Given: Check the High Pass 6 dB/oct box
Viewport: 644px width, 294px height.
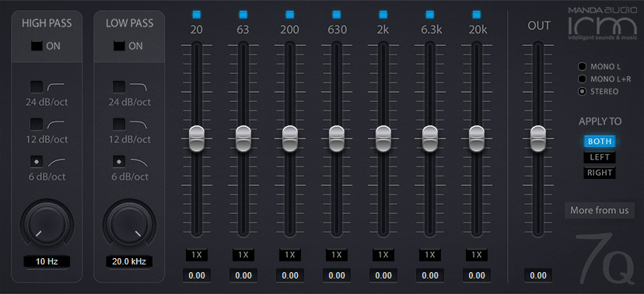Looking at the screenshot, I should click(36, 162).
